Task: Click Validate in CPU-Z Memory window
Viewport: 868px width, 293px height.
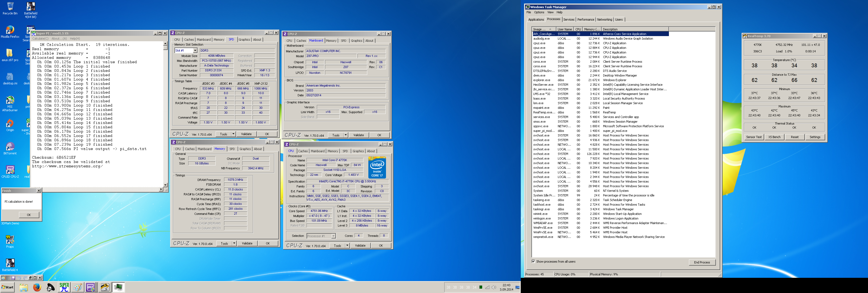Action: (247, 243)
